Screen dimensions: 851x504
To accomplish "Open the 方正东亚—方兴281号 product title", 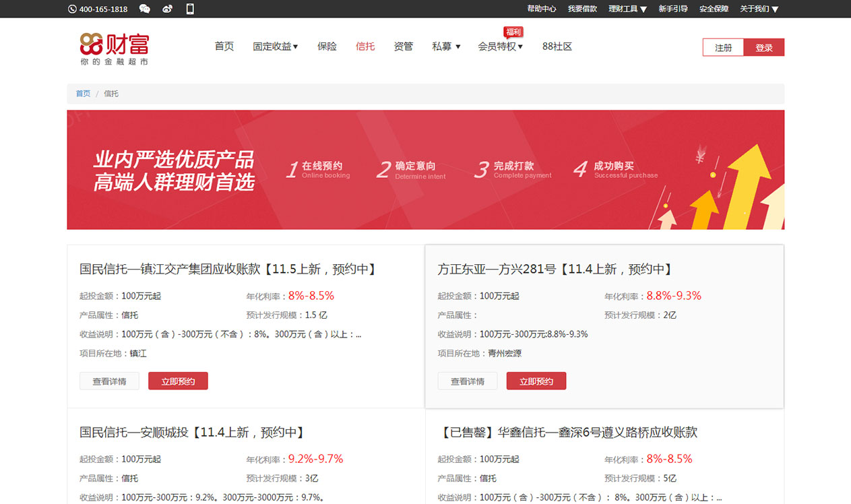I will [x=555, y=270].
